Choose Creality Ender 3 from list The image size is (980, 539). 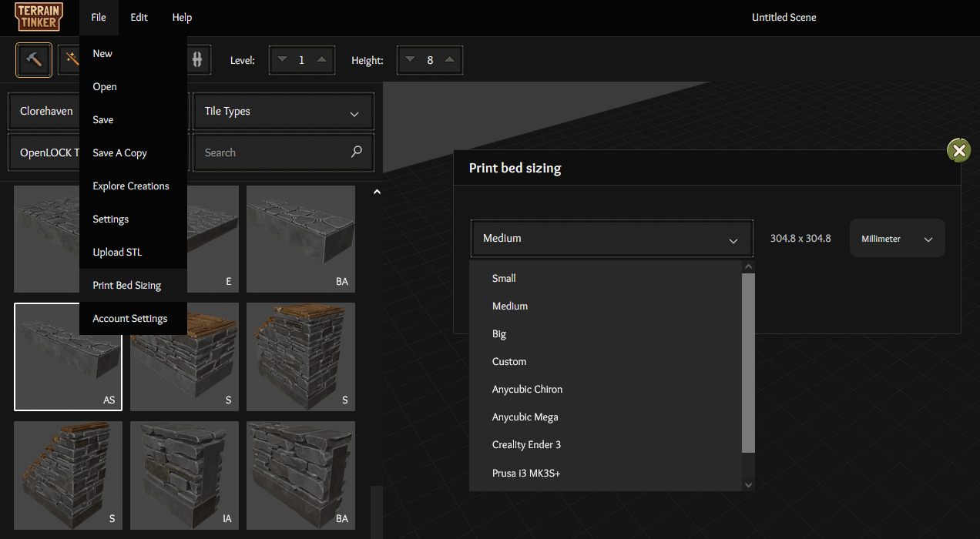coord(526,445)
